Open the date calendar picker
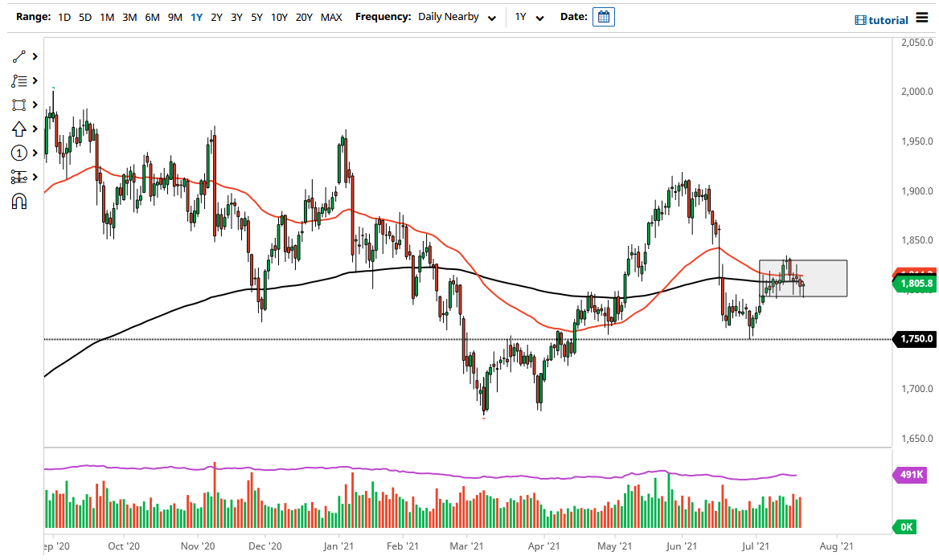Screen dimensions: 939x560 point(604,17)
